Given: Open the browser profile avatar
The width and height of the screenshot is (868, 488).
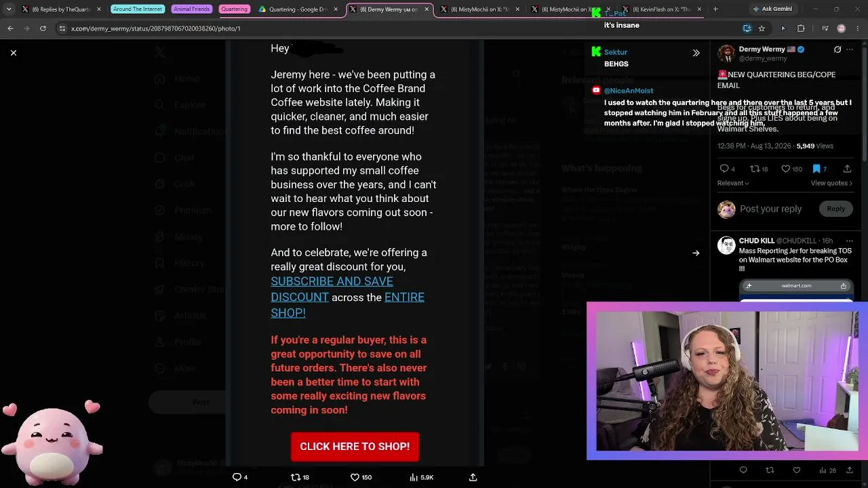Looking at the screenshot, I should pyautogui.click(x=842, y=28).
